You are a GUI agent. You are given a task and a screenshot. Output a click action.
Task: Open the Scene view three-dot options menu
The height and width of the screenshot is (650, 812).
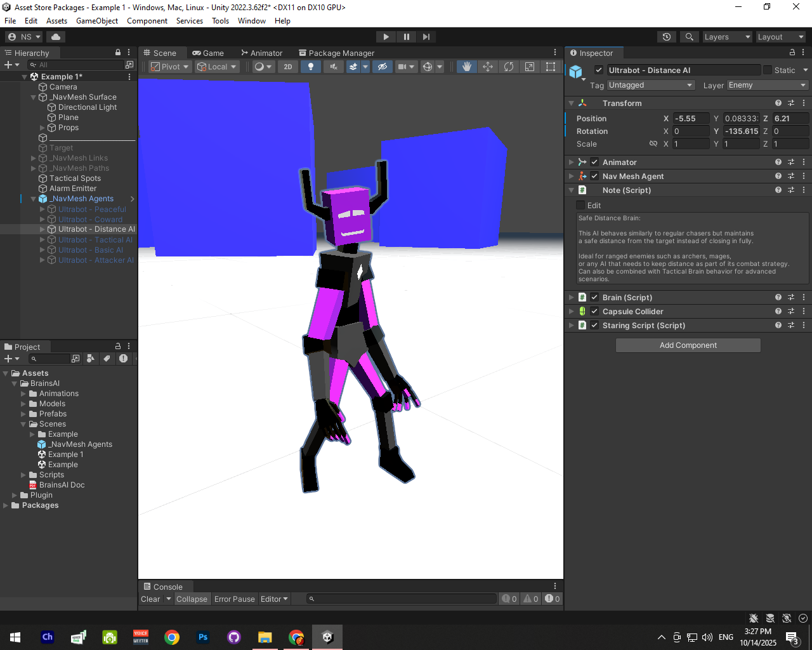[x=555, y=53]
